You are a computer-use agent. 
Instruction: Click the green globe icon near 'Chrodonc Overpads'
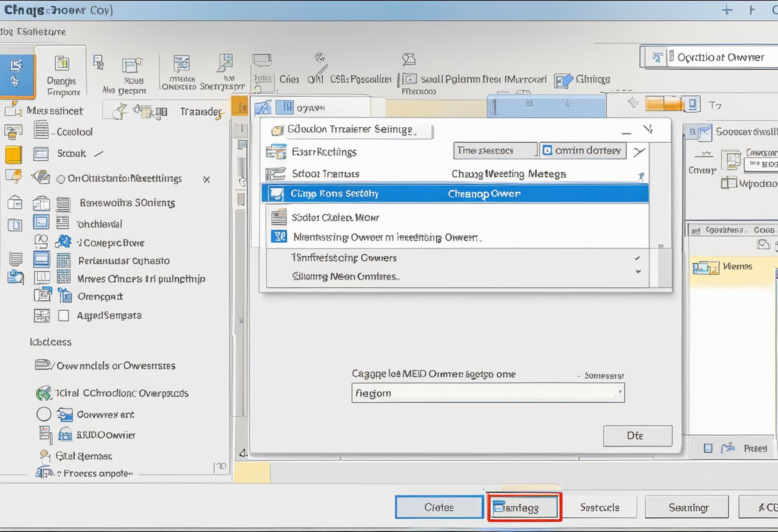coord(44,393)
